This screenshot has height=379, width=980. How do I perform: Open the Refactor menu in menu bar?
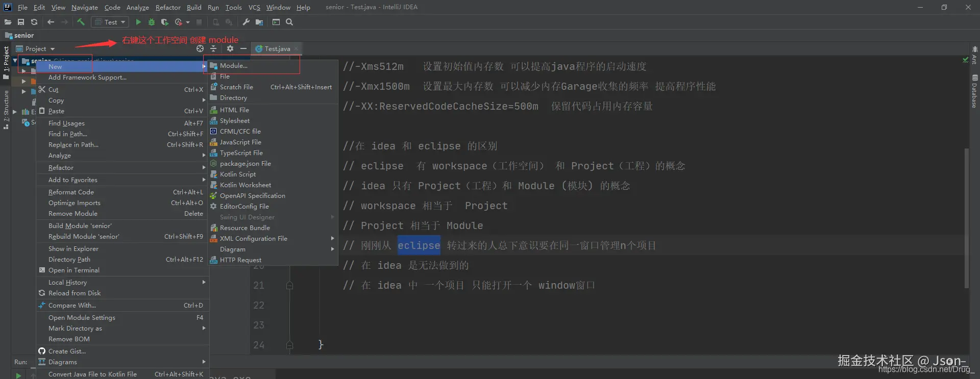pyautogui.click(x=168, y=7)
